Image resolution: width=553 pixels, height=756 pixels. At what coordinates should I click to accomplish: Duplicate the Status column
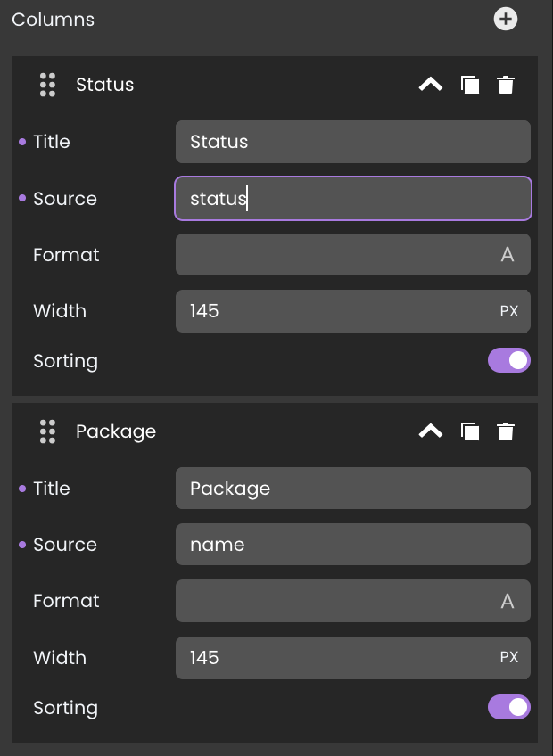click(x=469, y=85)
